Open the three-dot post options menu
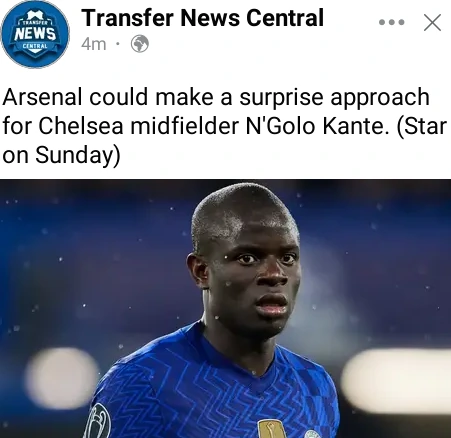 392,22
